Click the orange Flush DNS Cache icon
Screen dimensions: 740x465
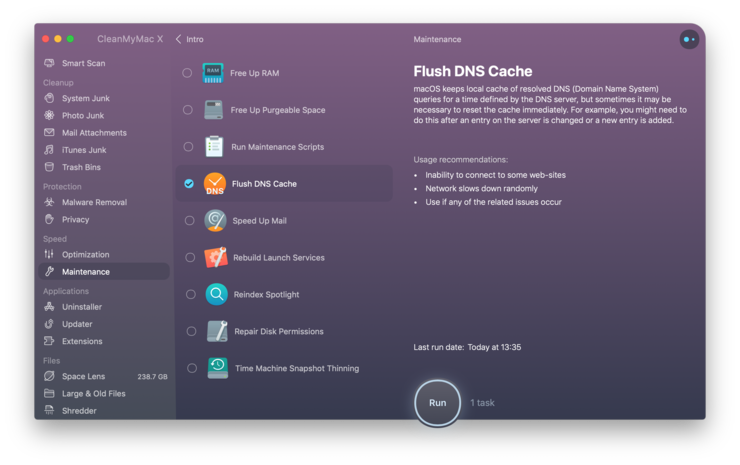[215, 184]
